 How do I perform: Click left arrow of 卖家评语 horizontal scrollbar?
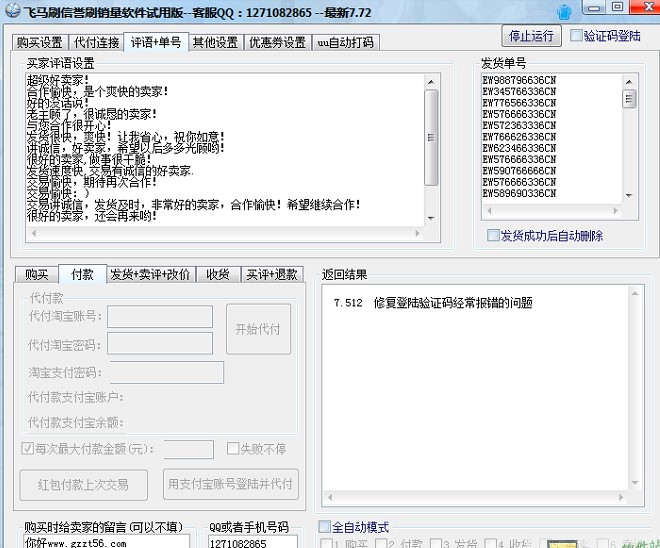pyautogui.click(x=34, y=233)
